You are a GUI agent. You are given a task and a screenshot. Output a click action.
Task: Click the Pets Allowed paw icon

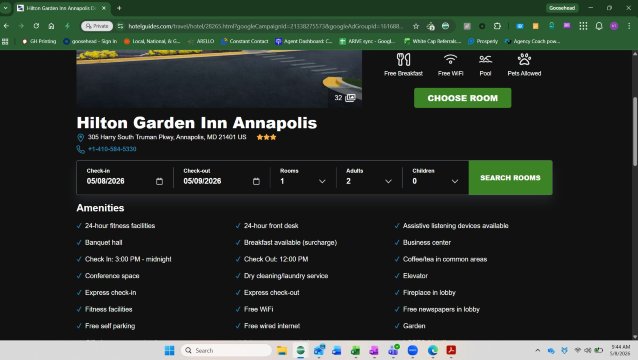(524, 59)
